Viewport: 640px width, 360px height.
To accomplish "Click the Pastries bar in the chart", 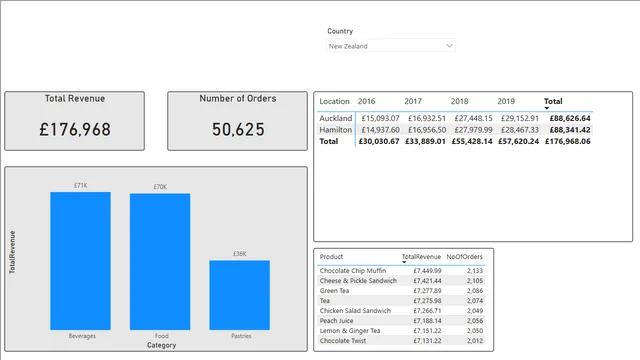I will pos(240,295).
